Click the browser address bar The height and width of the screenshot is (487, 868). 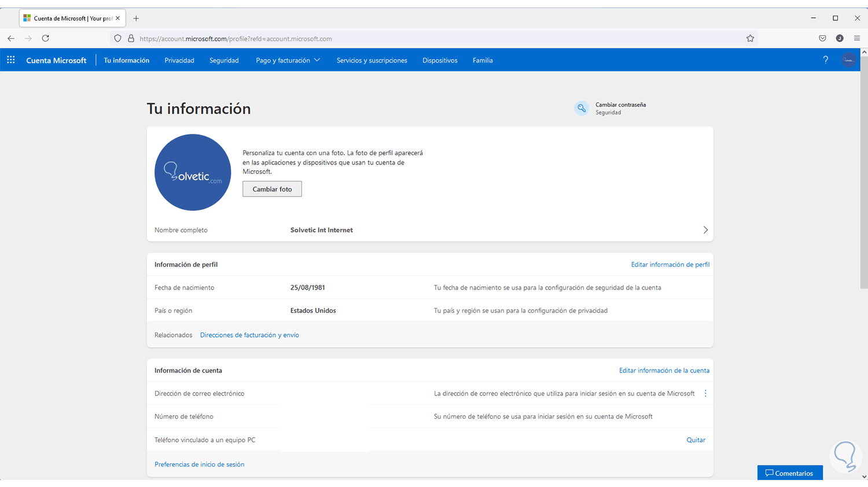tap(434, 38)
